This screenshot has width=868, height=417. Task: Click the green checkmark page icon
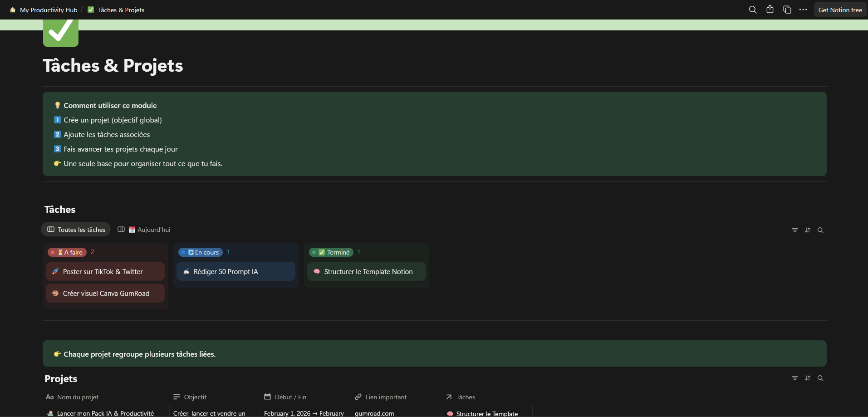coord(61,33)
